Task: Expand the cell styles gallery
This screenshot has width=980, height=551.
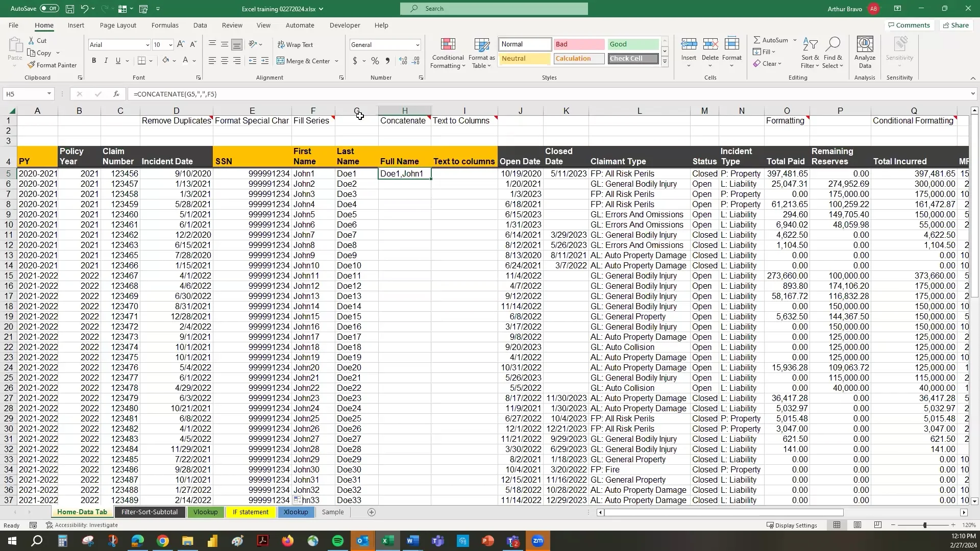Action: [665, 62]
